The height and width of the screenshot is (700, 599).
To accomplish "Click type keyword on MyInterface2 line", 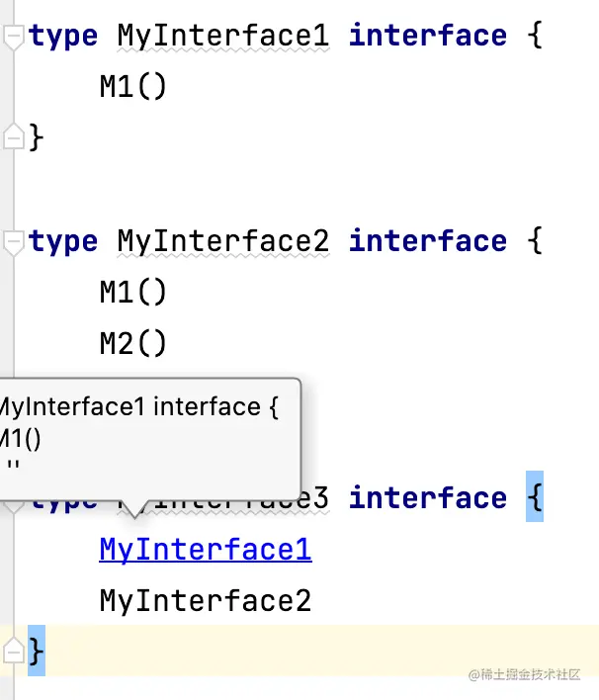I will [x=63, y=243].
